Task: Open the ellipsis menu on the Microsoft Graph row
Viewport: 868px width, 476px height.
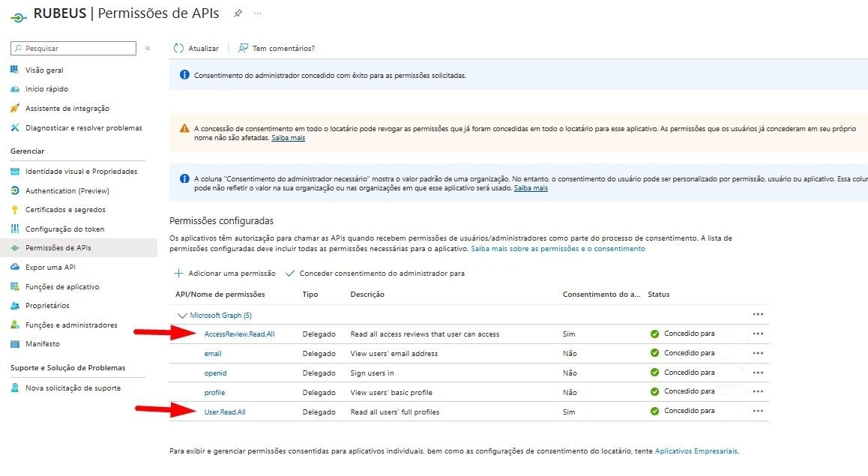Action: coord(759,314)
